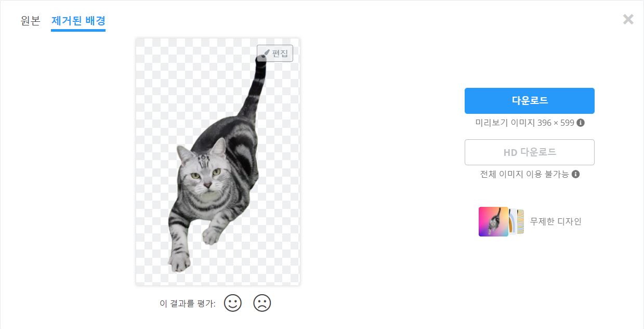
Task: Select the 제거된 배경 tab
Action: tap(78, 21)
